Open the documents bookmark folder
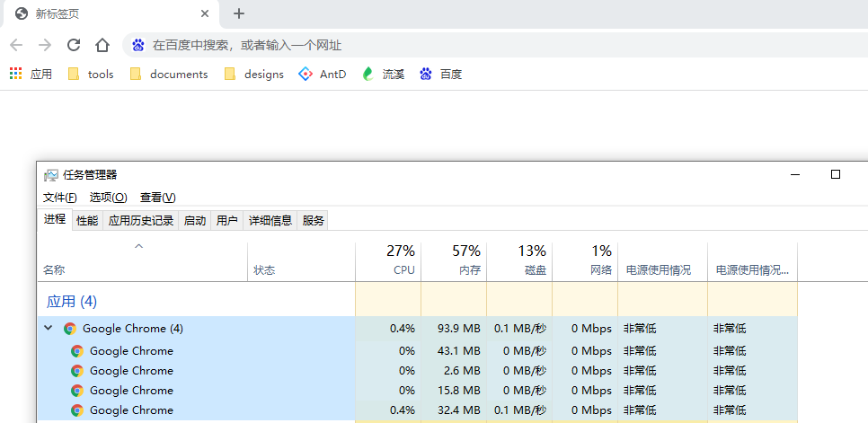This screenshot has height=423, width=868. pyautogui.click(x=169, y=75)
